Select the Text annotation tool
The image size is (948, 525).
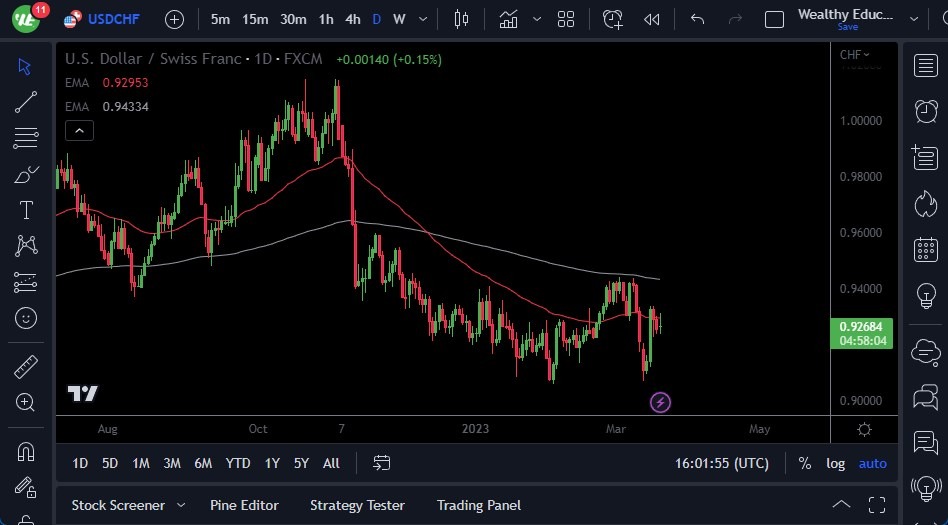click(26, 210)
